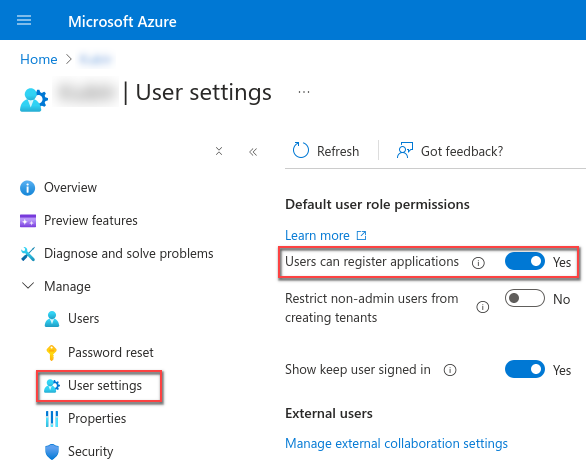This screenshot has width=586, height=469.
Task: Click the ellipsis more options by title
Action: 304,92
